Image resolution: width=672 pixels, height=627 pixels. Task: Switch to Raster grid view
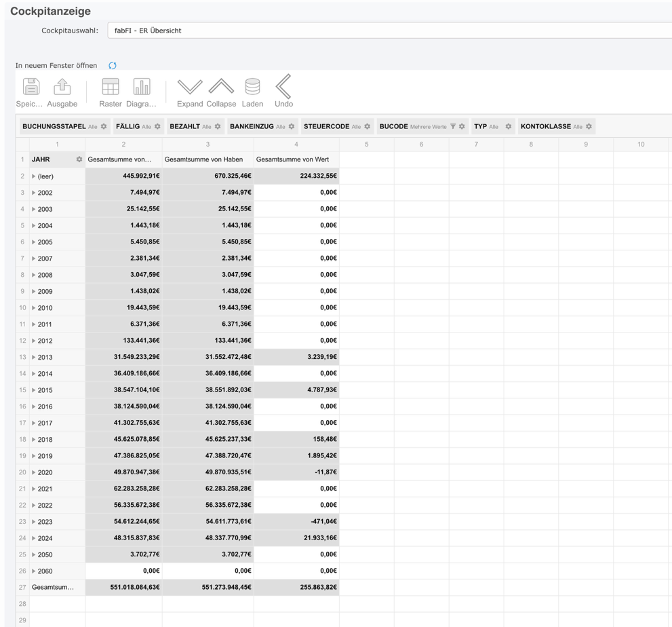coord(111,87)
